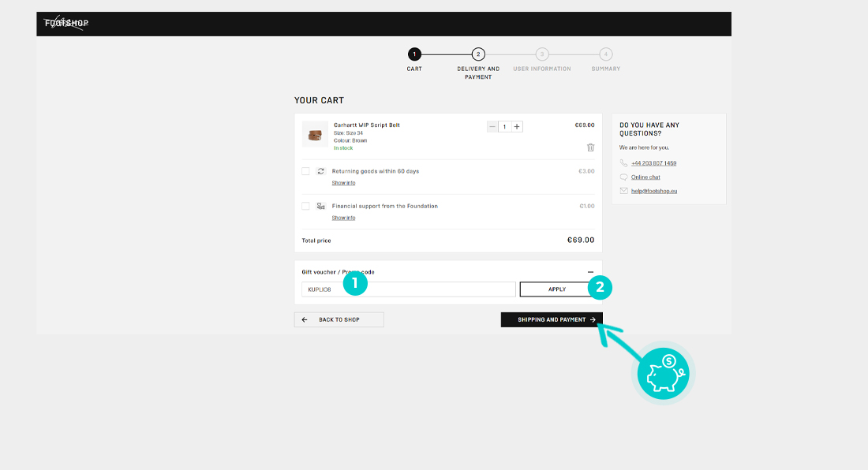Image resolution: width=868 pixels, height=470 pixels.
Task: Click the piggy bank savings icon
Action: [663, 371]
